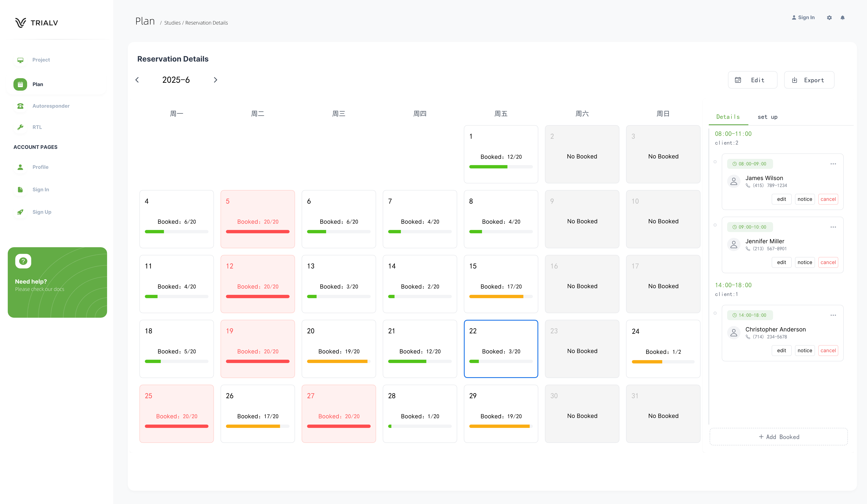
Task: Open Autoresponder phone icon in sidebar
Action: [x=20, y=106]
